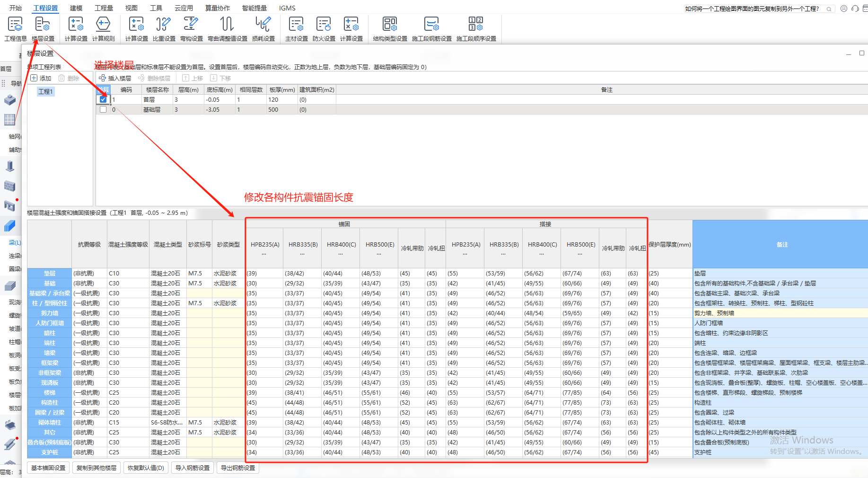This screenshot has width=868, height=478.
Task: Click 基本锚固设置 button
Action: [x=48, y=468]
